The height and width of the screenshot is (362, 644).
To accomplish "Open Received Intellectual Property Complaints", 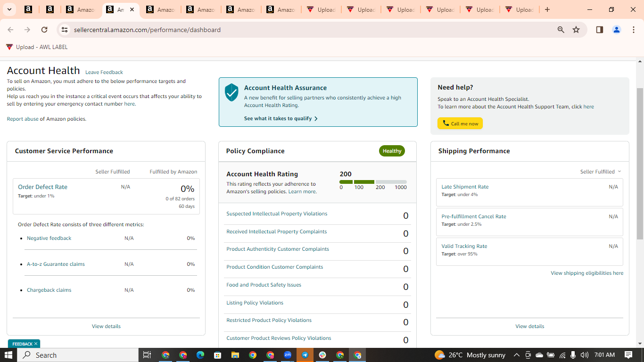I will [276, 231].
